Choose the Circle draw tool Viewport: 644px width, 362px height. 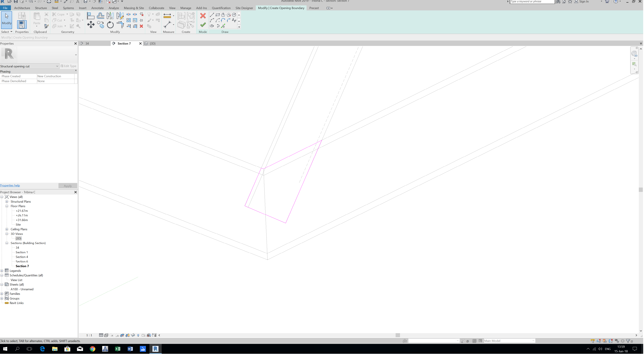click(234, 15)
